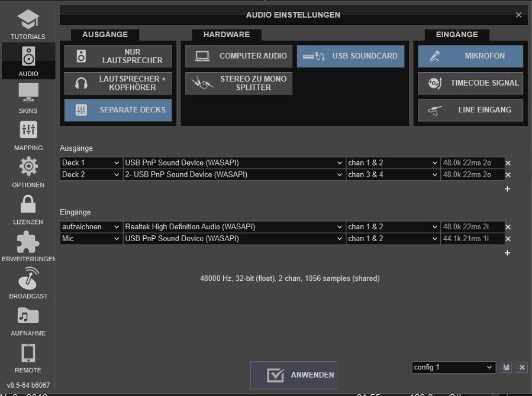Close the Audio Einstellungen dialog
The width and height of the screenshot is (532, 396).
[x=519, y=15]
